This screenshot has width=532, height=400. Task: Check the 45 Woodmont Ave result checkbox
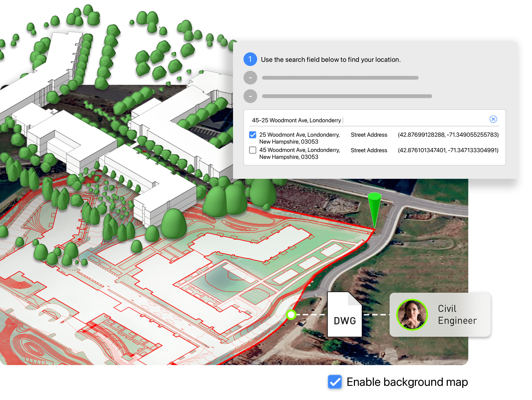(x=253, y=150)
